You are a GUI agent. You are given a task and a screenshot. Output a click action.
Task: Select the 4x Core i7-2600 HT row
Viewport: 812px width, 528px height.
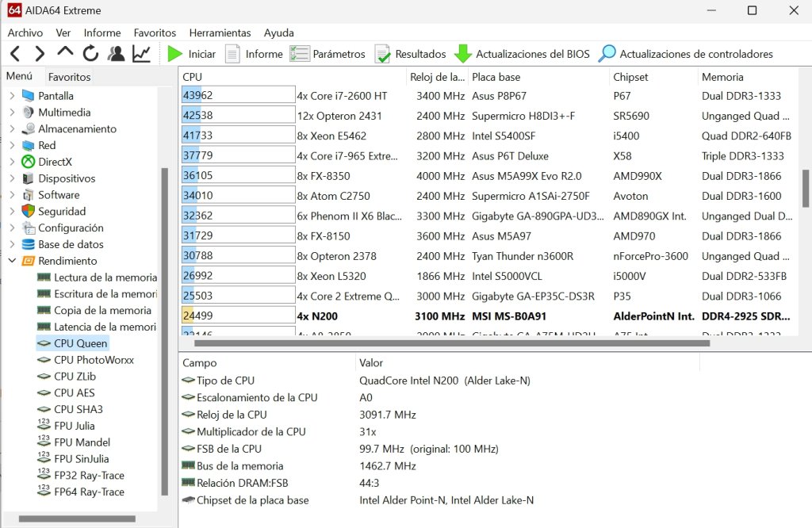488,96
